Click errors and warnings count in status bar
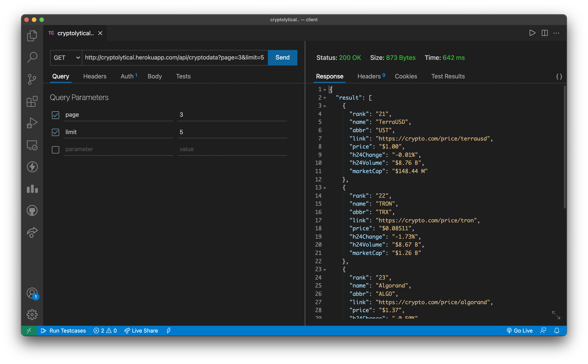The height and width of the screenshot is (364, 588). pos(105,331)
